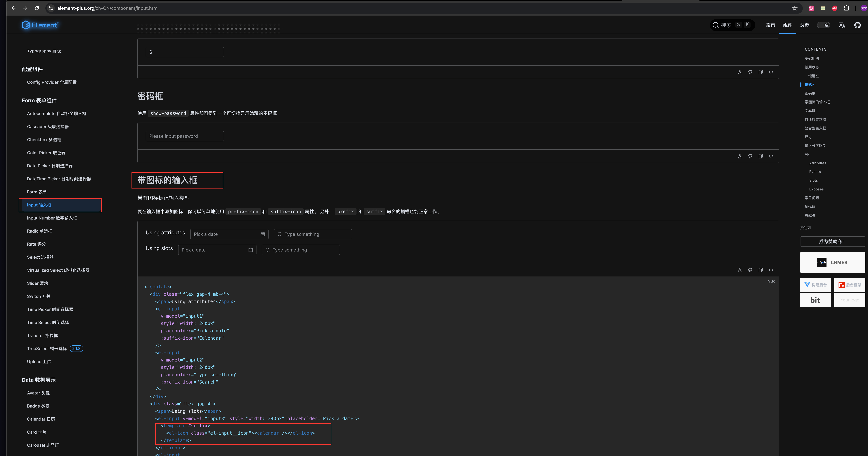Open the bit sponsor logo
The image size is (868, 456).
tap(815, 300)
